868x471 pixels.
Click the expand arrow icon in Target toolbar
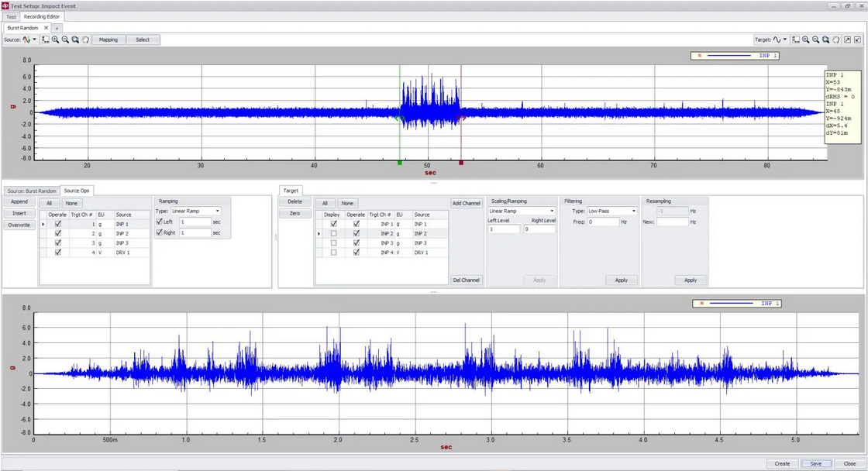[847, 40]
